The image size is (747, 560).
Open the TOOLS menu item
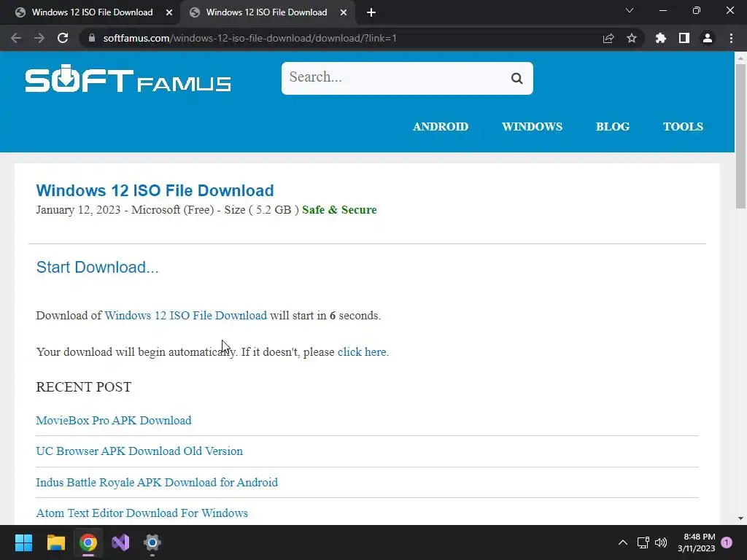coord(683,127)
